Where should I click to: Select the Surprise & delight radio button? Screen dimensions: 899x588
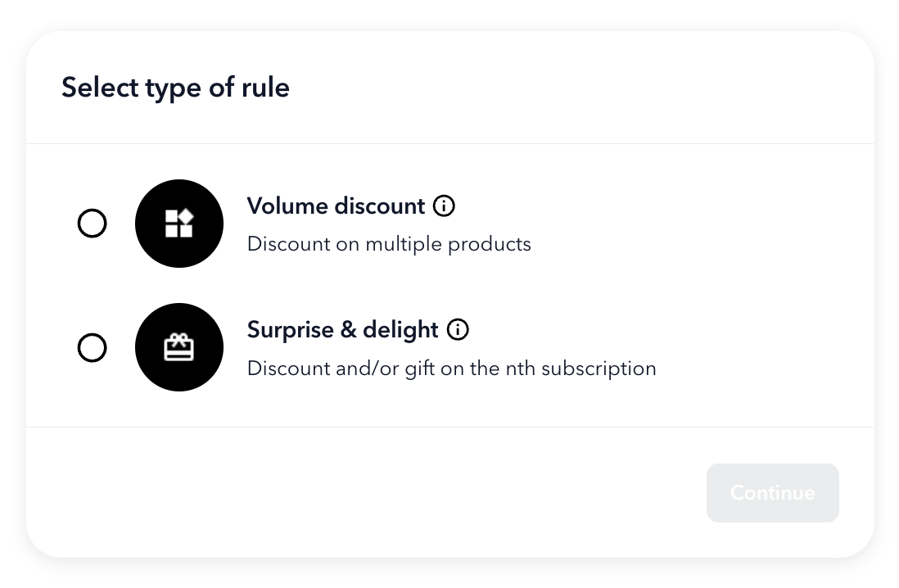tap(93, 347)
